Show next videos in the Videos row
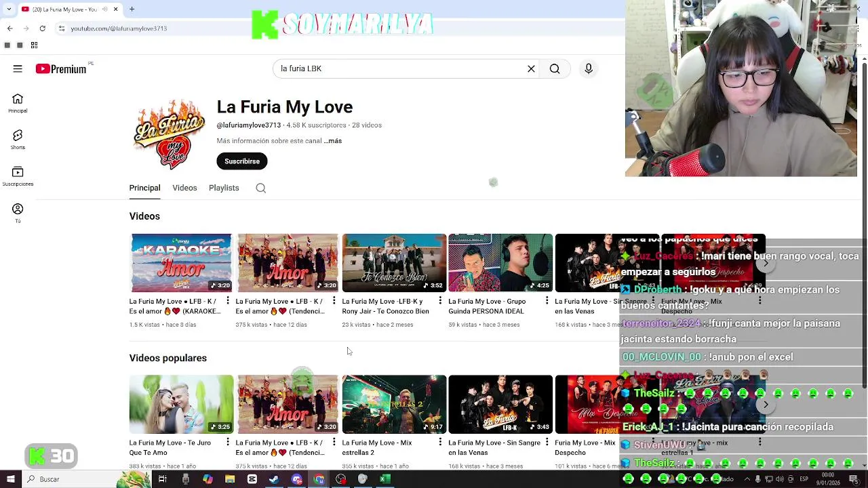 point(766,263)
